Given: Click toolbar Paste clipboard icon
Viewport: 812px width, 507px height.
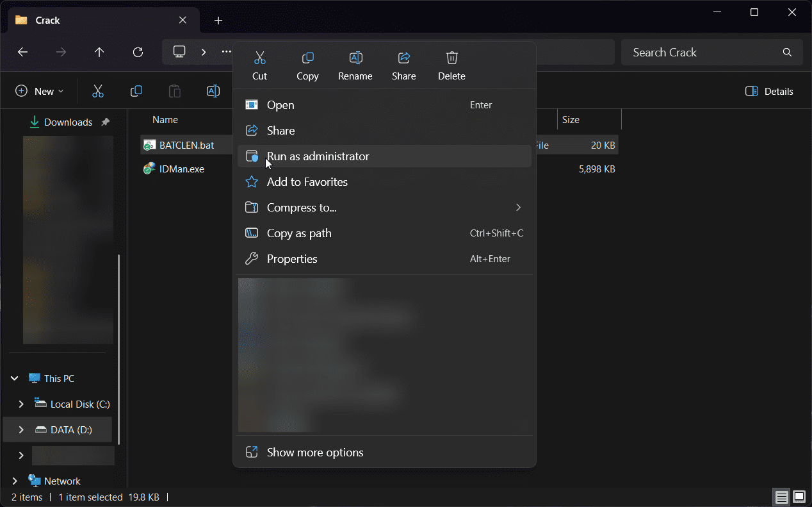Looking at the screenshot, I should [x=175, y=92].
